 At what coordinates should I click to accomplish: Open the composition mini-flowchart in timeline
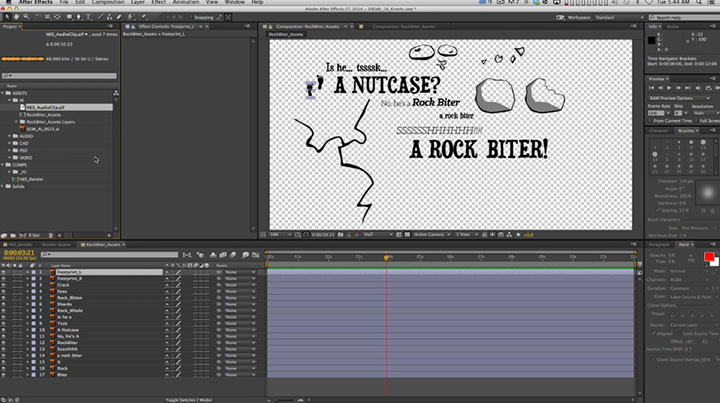click(x=187, y=255)
